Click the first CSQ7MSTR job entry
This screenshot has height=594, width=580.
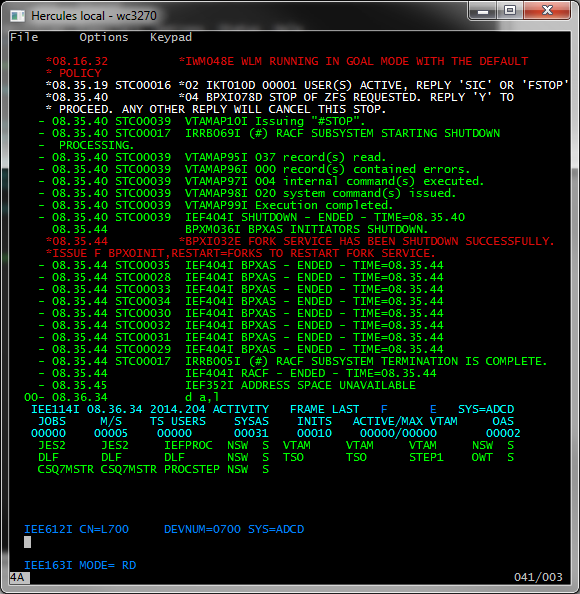pos(66,469)
